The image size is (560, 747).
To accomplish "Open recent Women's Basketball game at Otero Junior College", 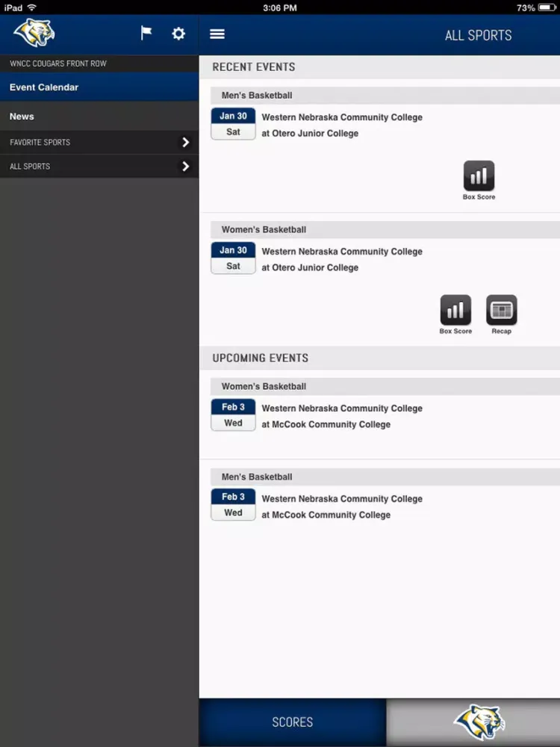I will coord(342,260).
